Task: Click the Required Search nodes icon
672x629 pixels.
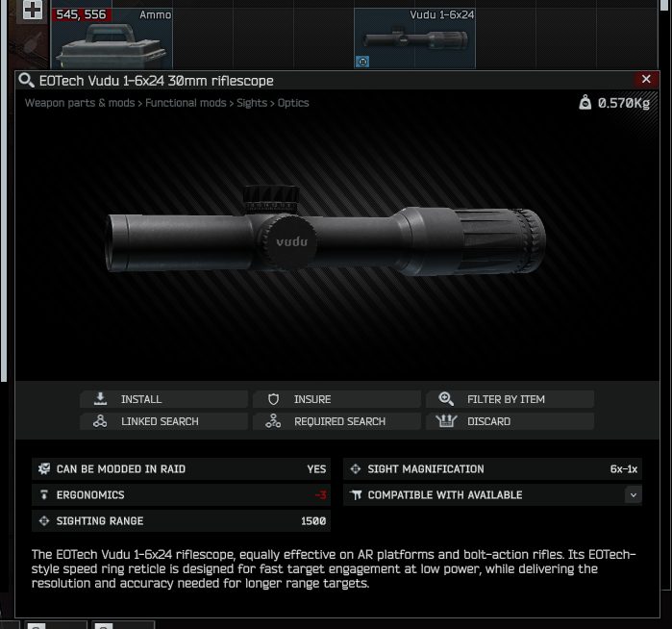Action: click(273, 421)
